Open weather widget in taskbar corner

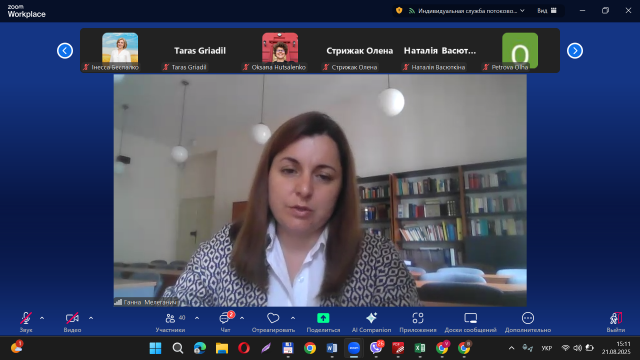click(x=17, y=347)
